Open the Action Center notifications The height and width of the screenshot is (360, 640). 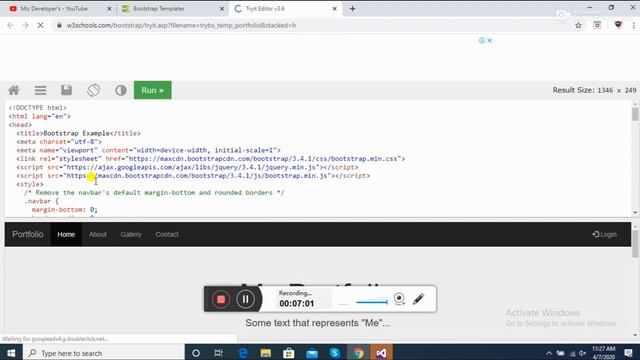click(x=629, y=353)
